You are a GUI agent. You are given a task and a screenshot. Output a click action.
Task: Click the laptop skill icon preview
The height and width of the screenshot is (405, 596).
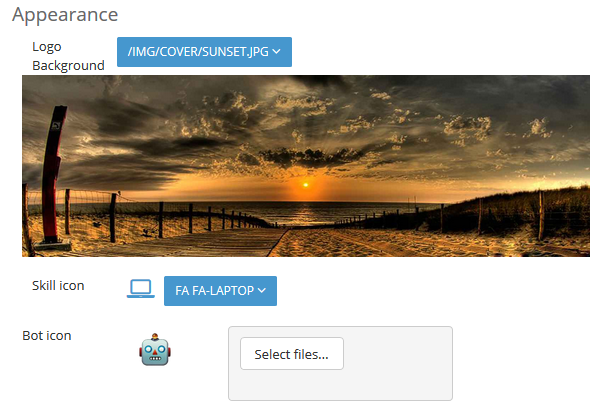point(141,289)
